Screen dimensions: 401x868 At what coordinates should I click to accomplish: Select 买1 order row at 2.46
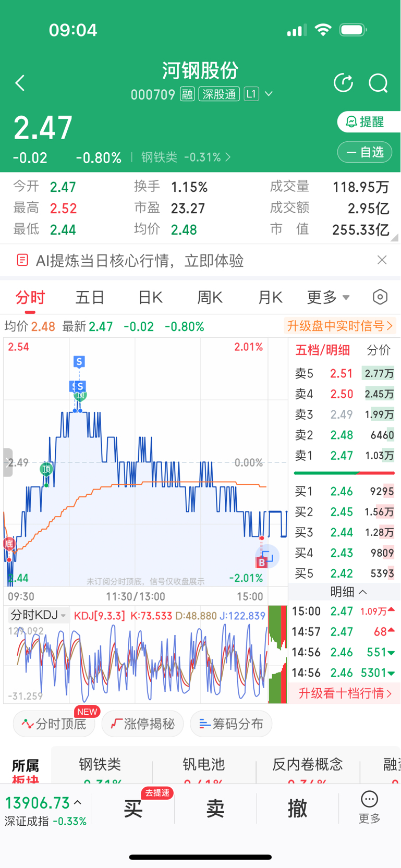pos(344,491)
